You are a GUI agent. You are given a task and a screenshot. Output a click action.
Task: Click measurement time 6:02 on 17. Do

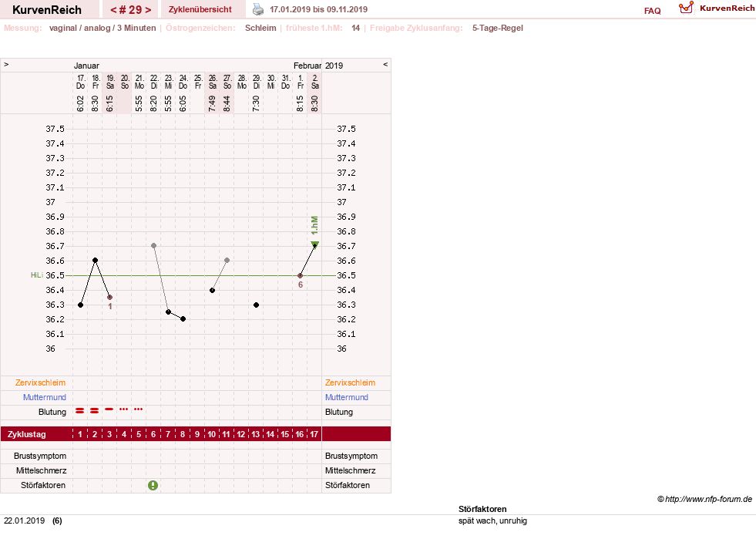tap(80, 103)
